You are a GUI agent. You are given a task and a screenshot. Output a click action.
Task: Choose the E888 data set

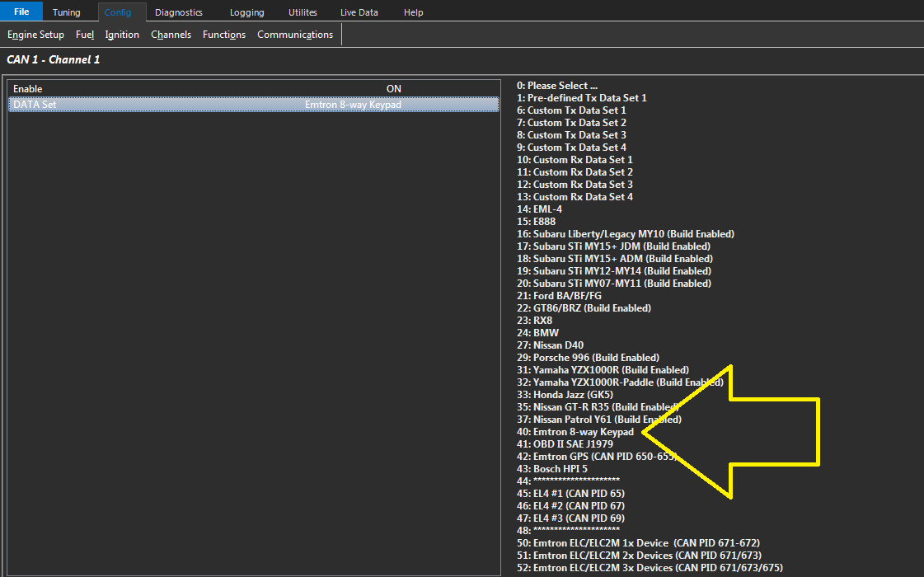537,222
